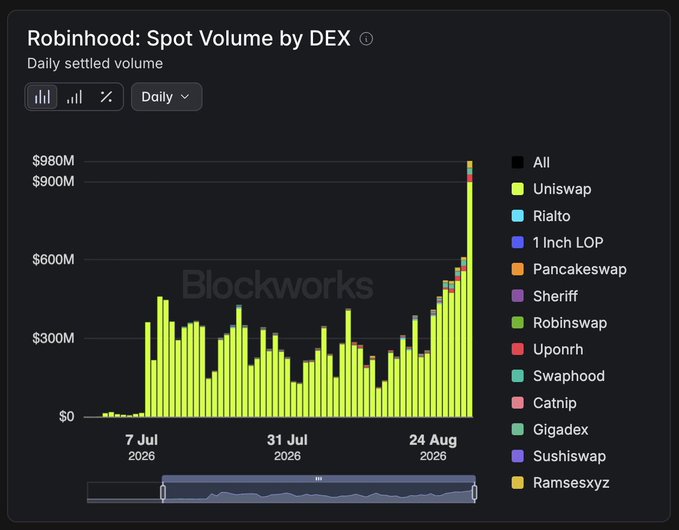Screen dimensions: 679x530
Task: Toggle the Gigadex series label
Action: pos(561,430)
